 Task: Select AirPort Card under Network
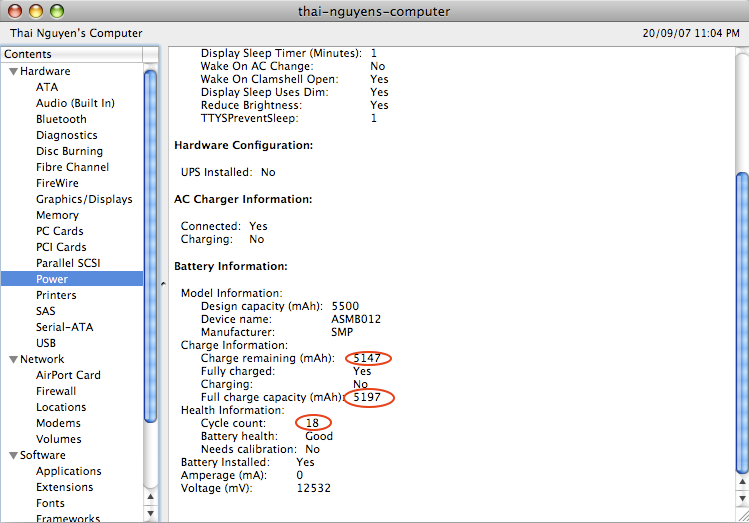[68, 375]
